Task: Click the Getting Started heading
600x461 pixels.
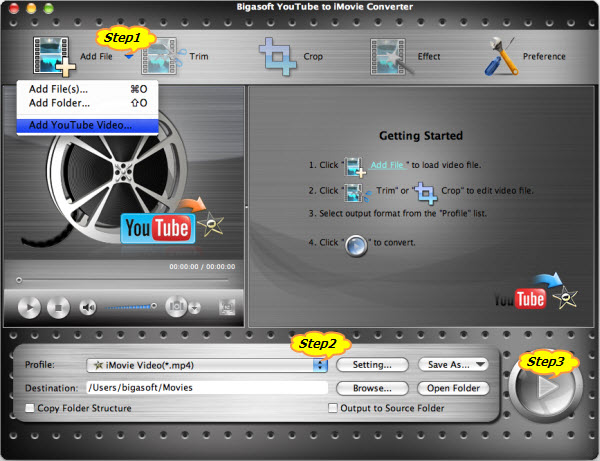Action: click(x=421, y=135)
